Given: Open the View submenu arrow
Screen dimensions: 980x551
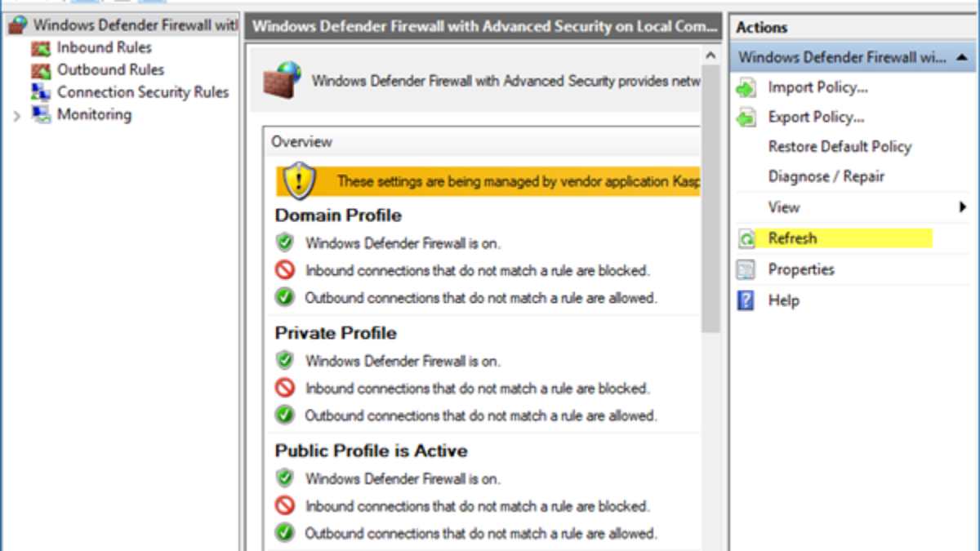Looking at the screenshot, I should (963, 207).
